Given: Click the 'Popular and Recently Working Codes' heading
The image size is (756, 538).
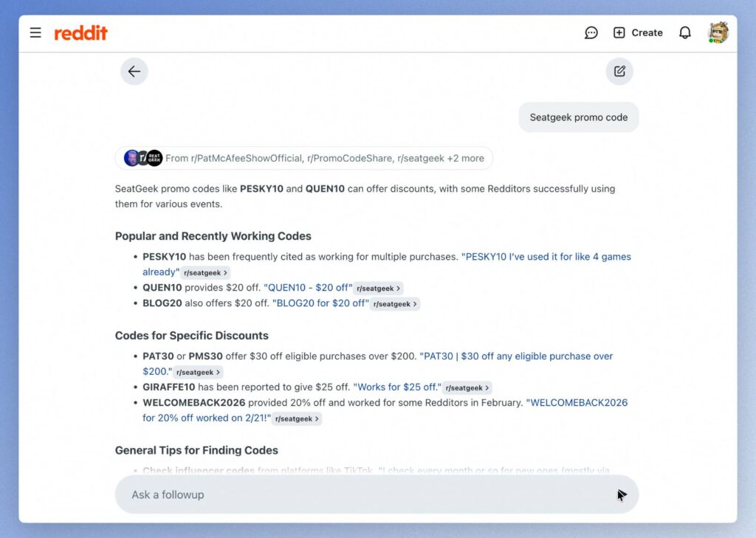Looking at the screenshot, I should coord(213,236).
